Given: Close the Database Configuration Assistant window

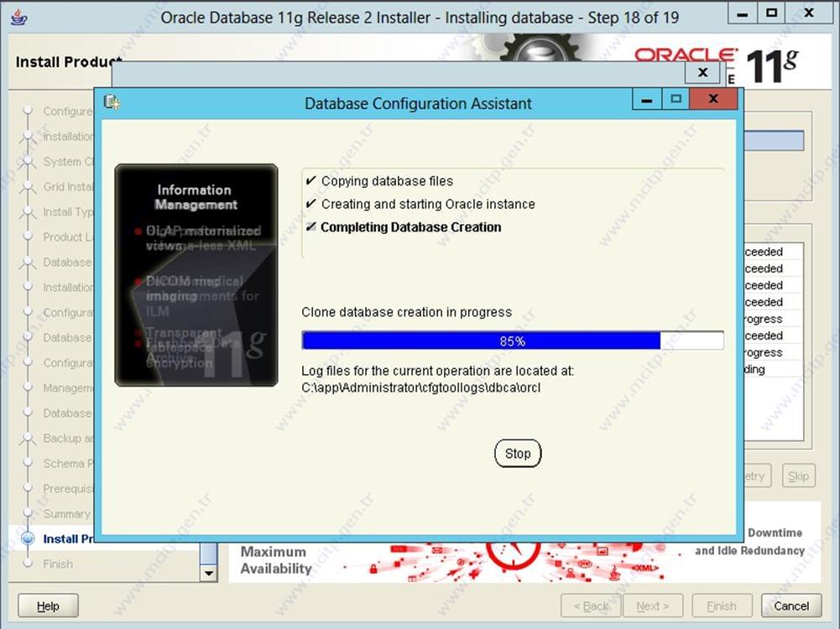Looking at the screenshot, I should 713,99.
